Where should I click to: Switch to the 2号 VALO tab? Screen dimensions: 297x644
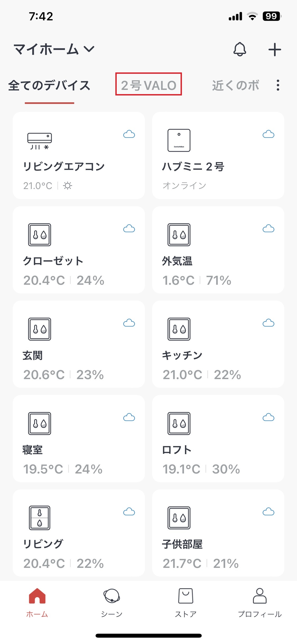coord(149,85)
